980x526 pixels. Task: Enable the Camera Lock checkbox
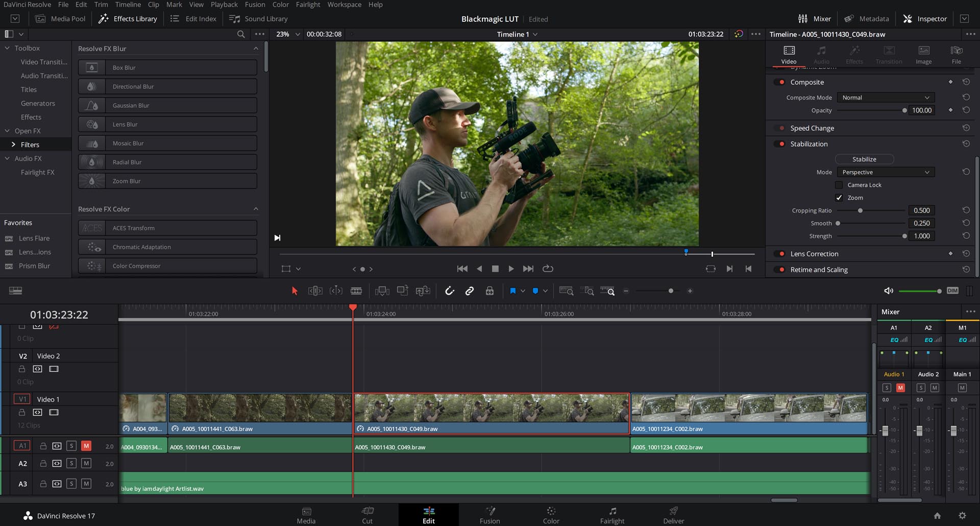839,185
